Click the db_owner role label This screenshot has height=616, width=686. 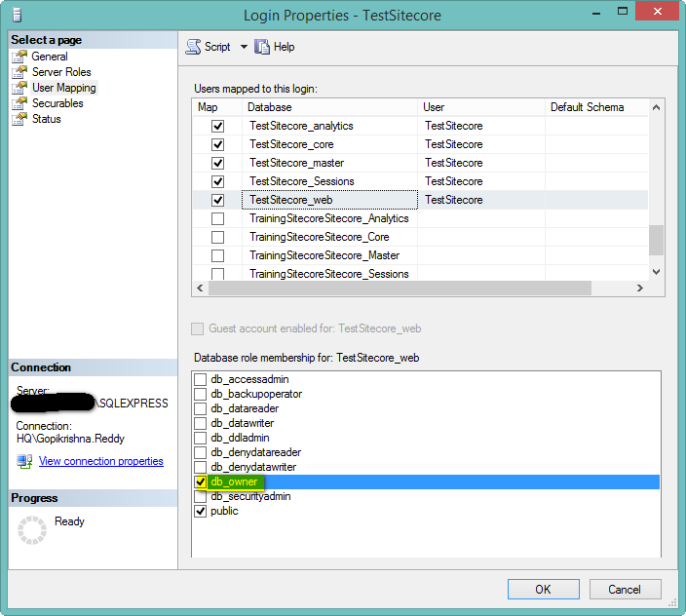[234, 481]
